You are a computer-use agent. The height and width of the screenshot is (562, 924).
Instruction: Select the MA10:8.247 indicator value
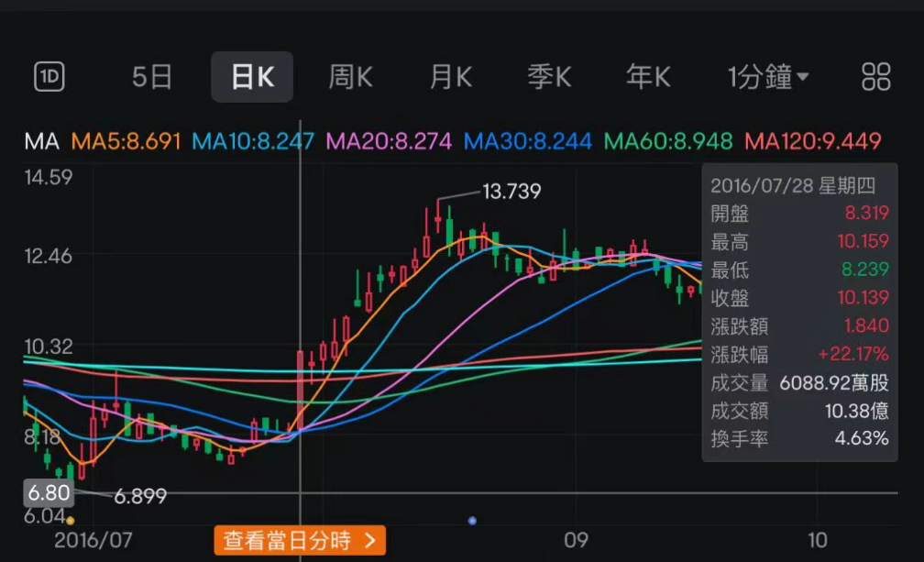[253, 141]
